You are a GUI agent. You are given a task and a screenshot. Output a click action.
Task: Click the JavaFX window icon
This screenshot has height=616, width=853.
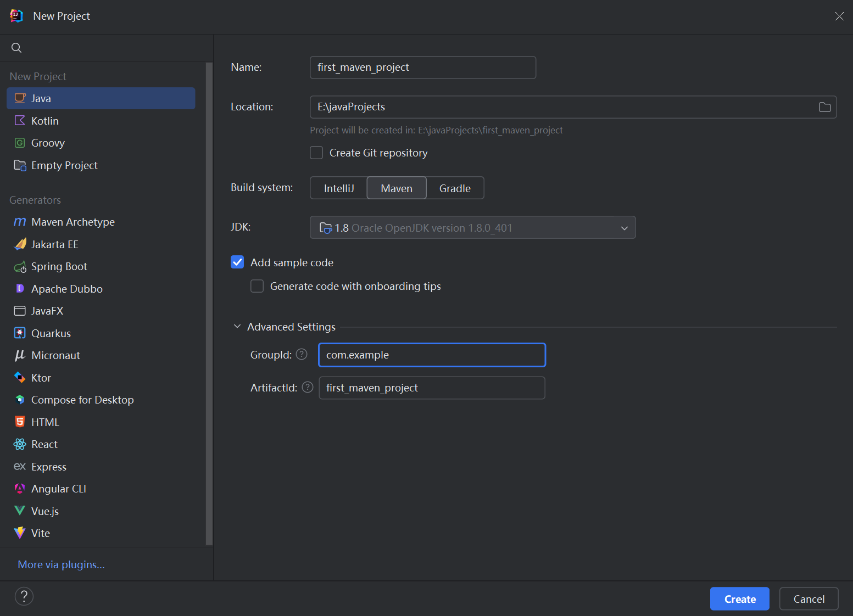20,311
